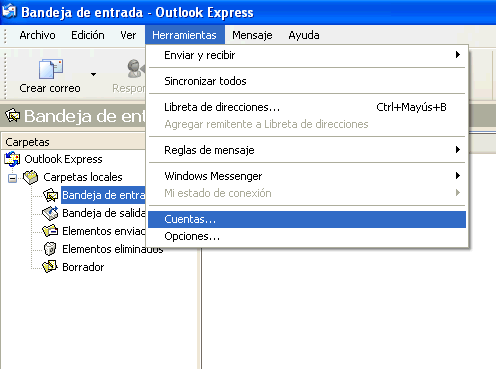Open the Edición menu
Image resolution: width=496 pixels, height=369 pixels.
[x=88, y=35]
